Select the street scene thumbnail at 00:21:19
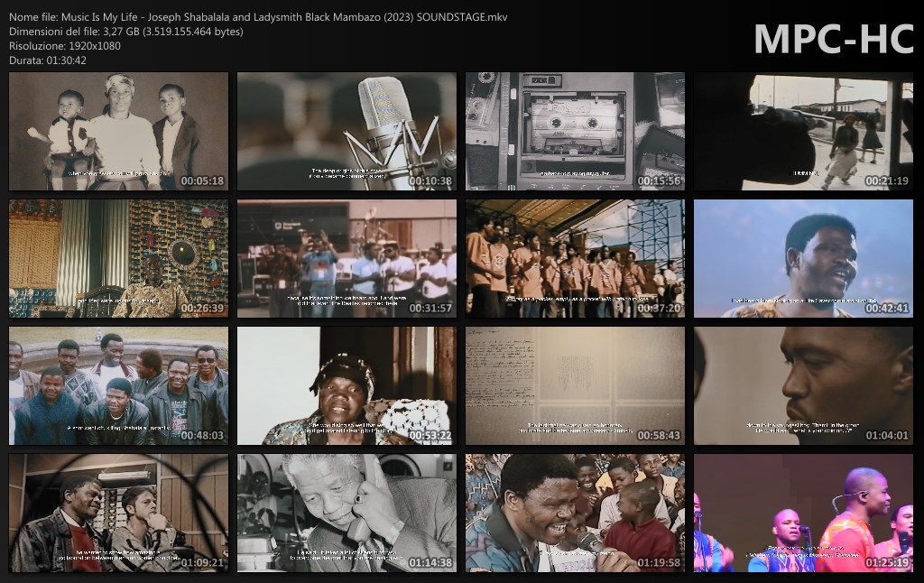Image resolution: width=924 pixels, height=583 pixels. (x=803, y=131)
